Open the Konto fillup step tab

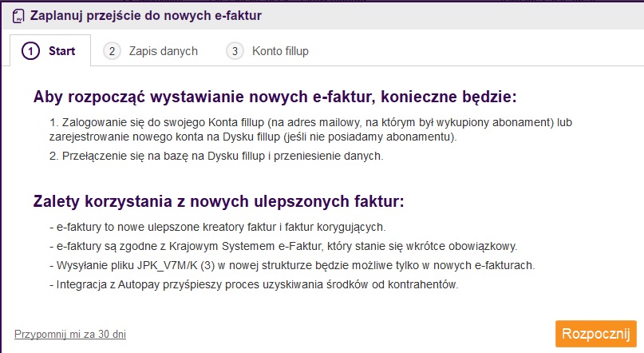tap(267, 51)
